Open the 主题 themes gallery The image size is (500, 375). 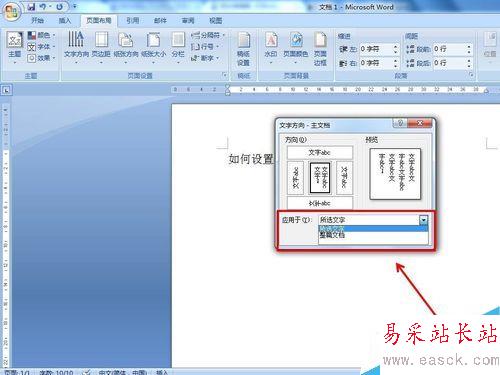click(x=15, y=48)
